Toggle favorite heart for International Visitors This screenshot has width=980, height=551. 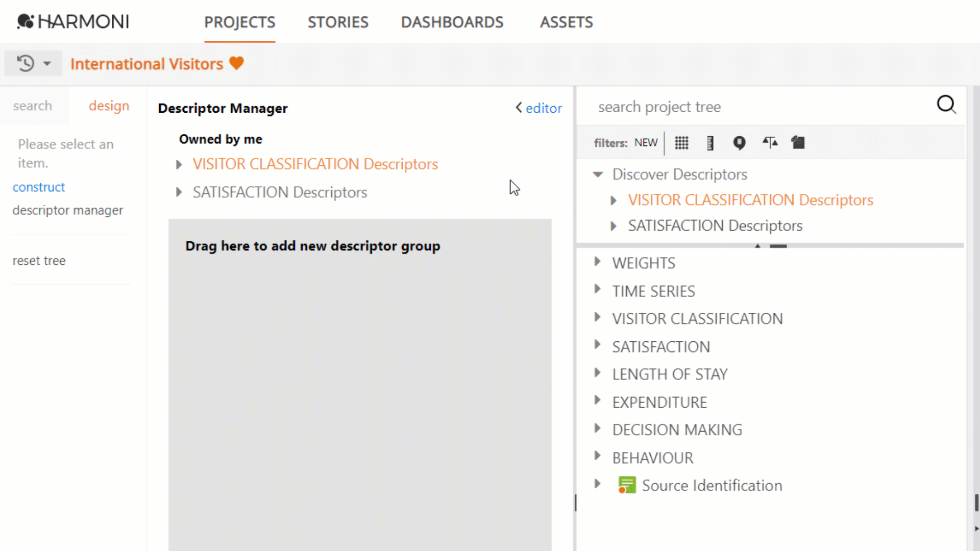(x=236, y=63)
